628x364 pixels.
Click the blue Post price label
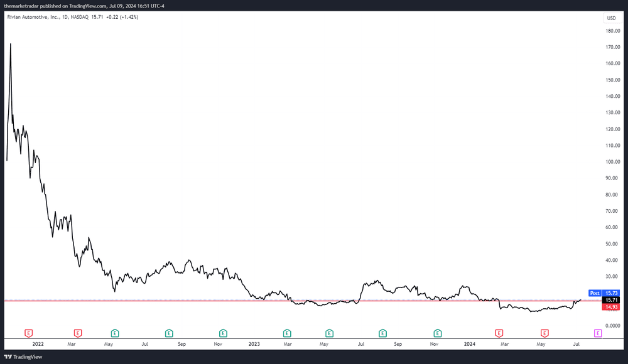click(x=595, y=293)
